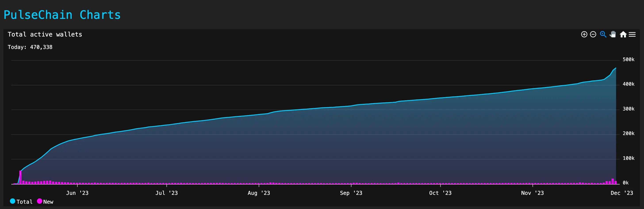Click the Jul '23 axis label
Image resolution: width=644 pixels, height=209 pixels.
click(x=167, y=193)
